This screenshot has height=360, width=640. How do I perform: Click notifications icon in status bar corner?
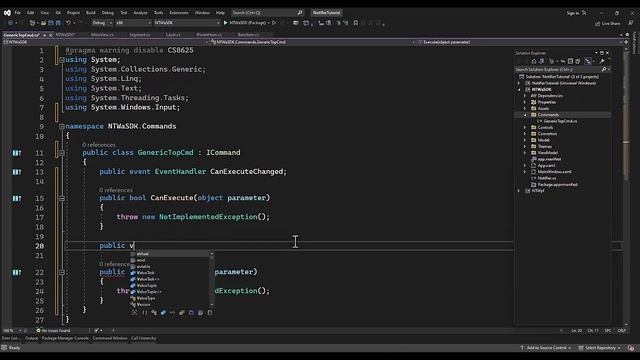tap(631, 348)
